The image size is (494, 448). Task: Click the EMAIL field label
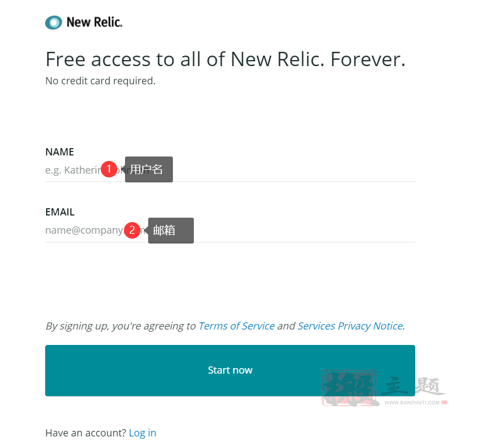[60, 212]
